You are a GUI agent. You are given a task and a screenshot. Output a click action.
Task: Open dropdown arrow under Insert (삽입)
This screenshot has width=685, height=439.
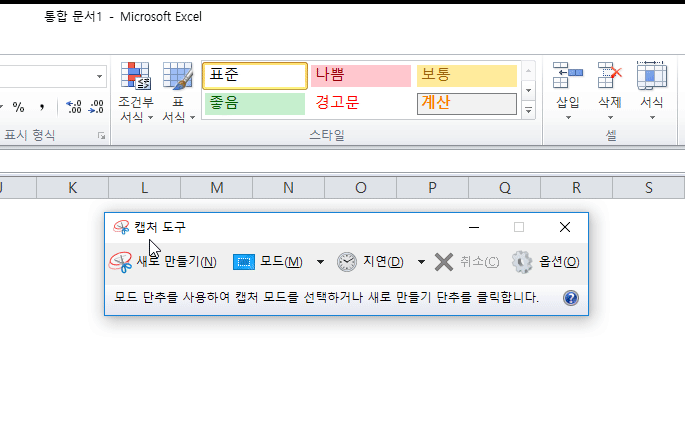point(568,118)
